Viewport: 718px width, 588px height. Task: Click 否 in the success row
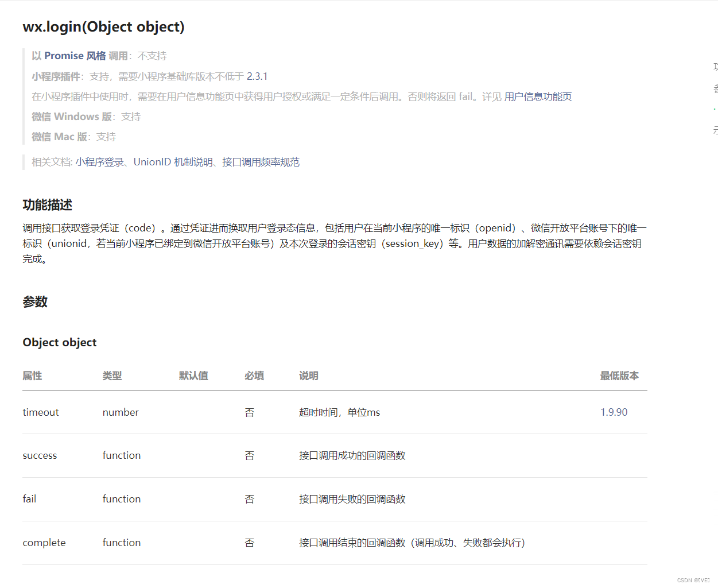(250, 455)
